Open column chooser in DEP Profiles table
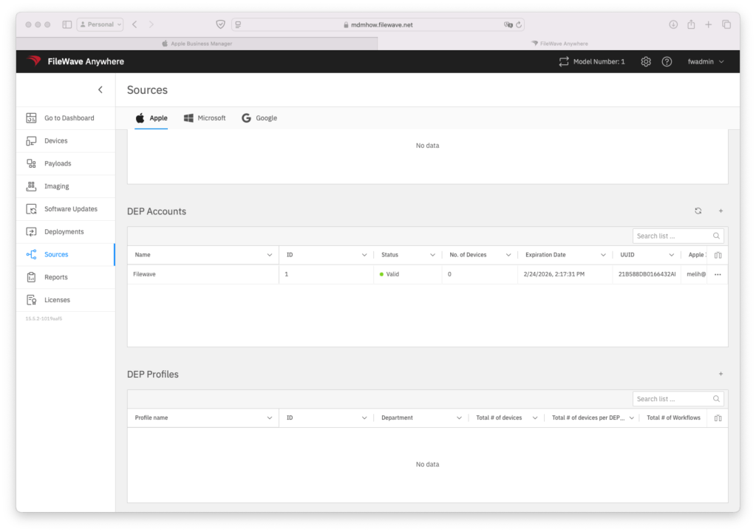The height and width of the screenshot is (532, 756). (717, 418)
